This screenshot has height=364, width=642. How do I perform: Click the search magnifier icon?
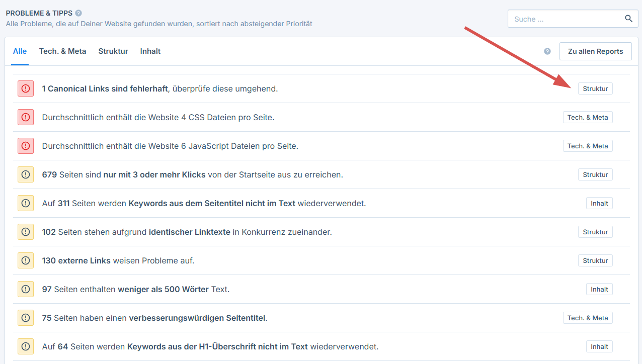628,19
